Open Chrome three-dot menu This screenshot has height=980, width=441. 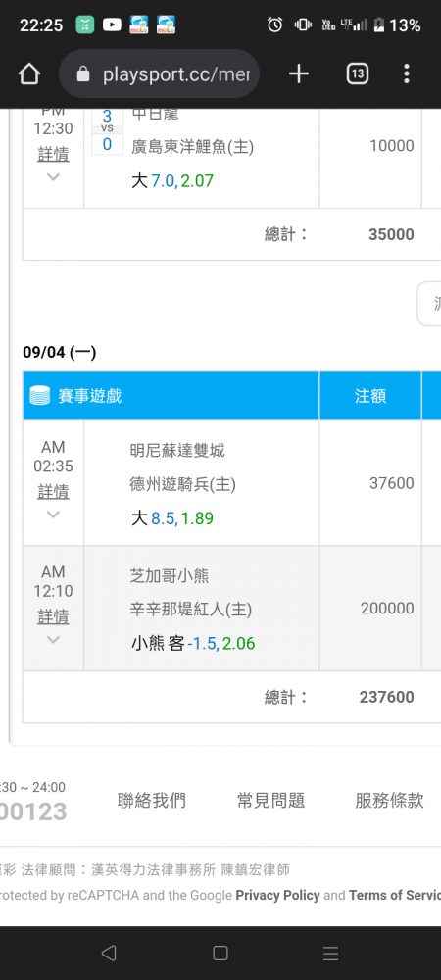point(407,74)
